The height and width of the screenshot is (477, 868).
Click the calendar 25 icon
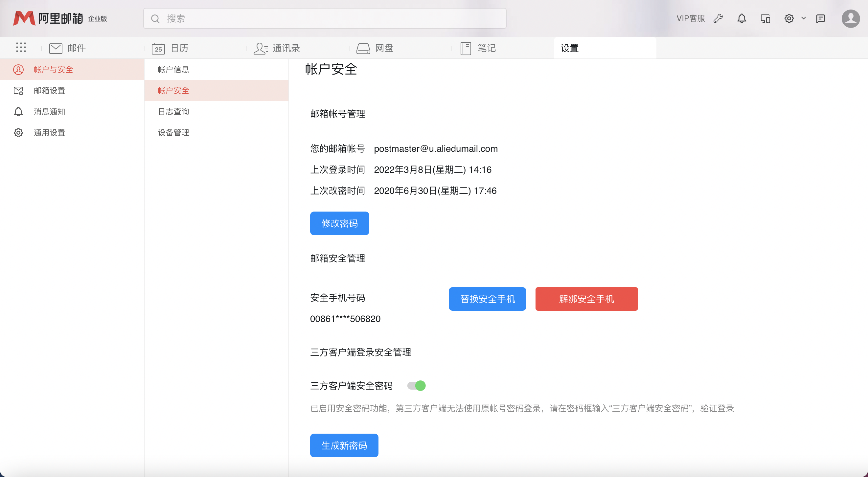(158, 48)
